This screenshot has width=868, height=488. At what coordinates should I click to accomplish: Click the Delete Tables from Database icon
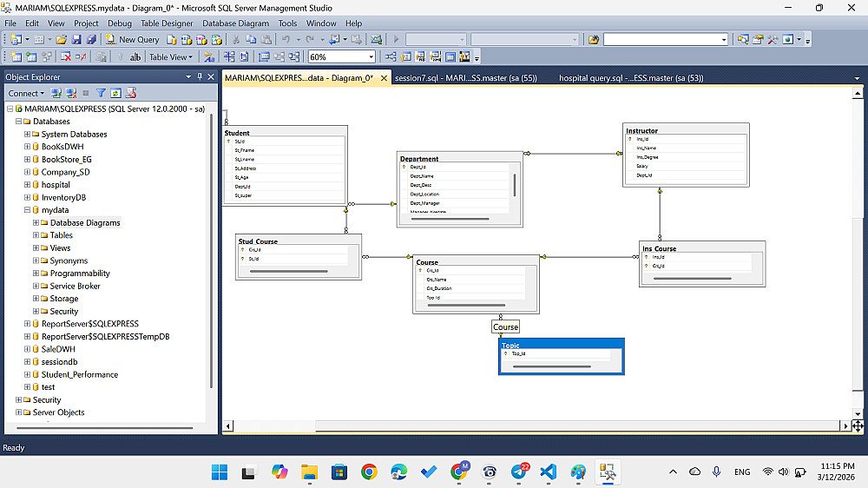(x=66, y=57)
